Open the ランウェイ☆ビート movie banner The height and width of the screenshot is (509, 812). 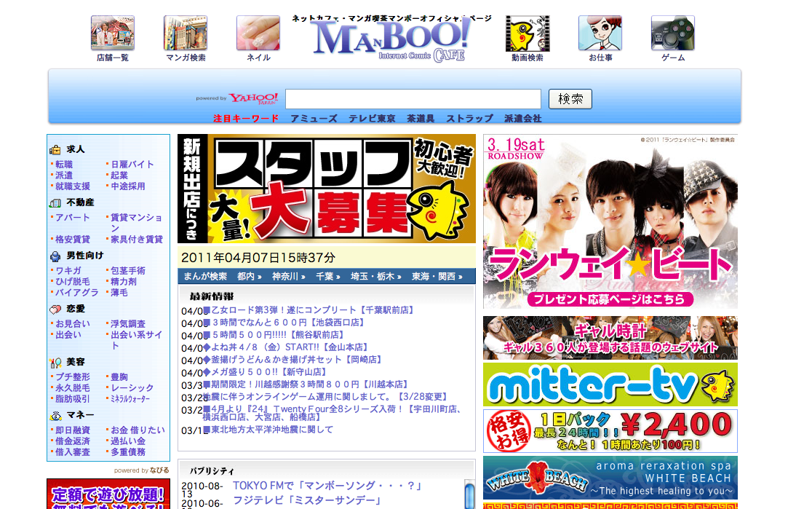click(610, 221)
